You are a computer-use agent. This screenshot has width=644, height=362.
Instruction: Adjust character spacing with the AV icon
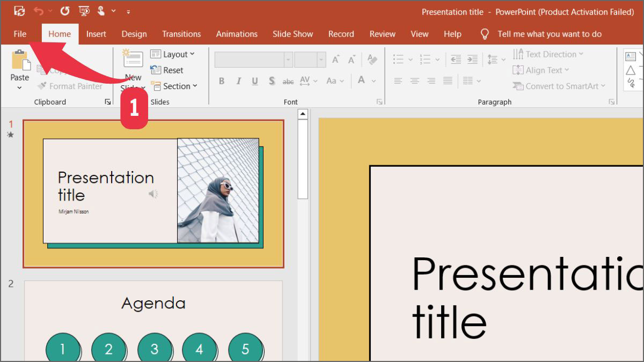[306, 81]
